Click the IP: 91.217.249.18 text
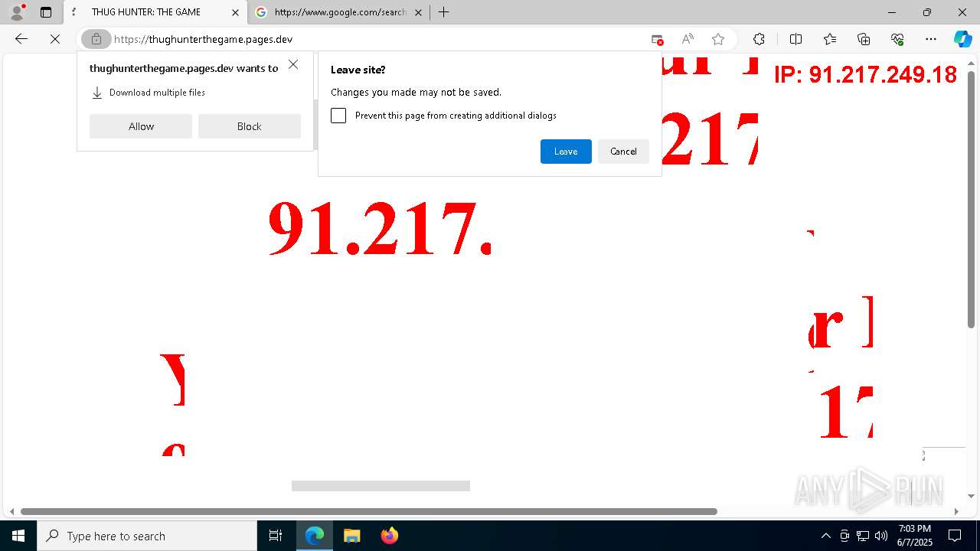 pos(865,74)
